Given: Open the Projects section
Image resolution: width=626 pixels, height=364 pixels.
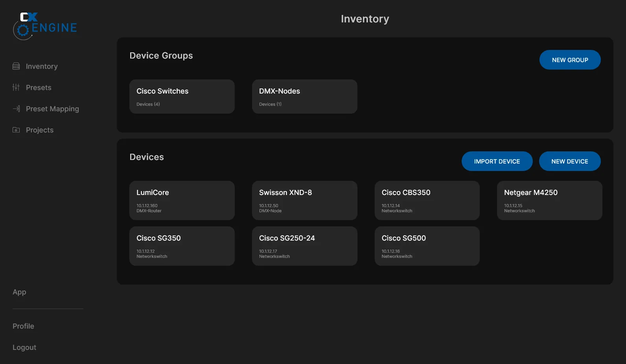Looking at the screenshot, I should pos(39,130).
